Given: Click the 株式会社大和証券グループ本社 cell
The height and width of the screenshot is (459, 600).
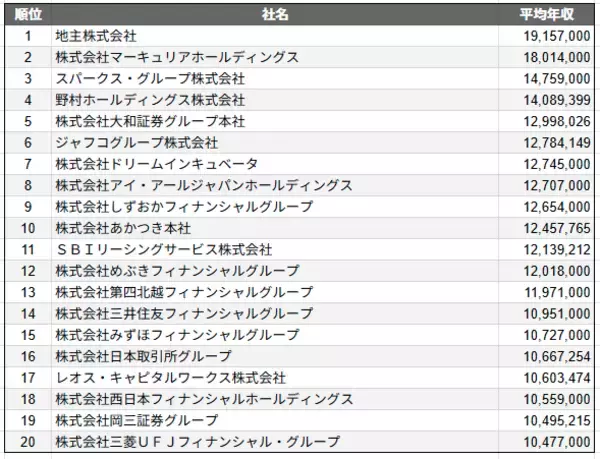Looking at the screenshot, I should coord(150,121).
